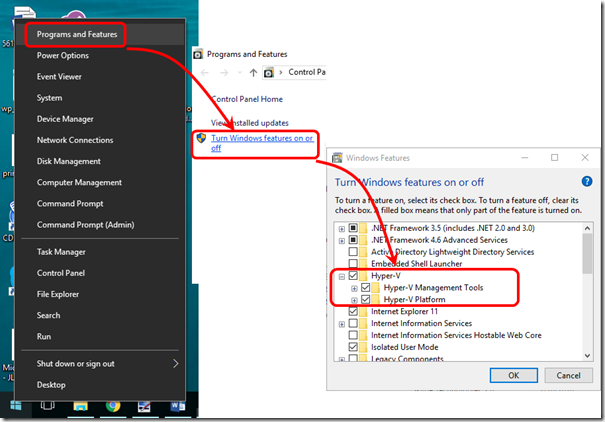
Task: Expand .NET Framework 4.6 Advanced Services
Action: pyautogui.click(x=341, y=241)
